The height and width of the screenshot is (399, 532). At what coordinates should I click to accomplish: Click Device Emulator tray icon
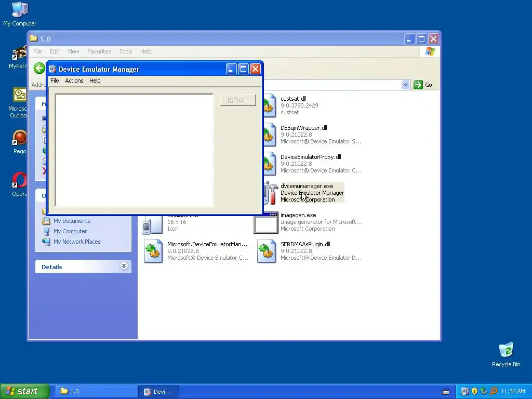click(x=465, y=392)
